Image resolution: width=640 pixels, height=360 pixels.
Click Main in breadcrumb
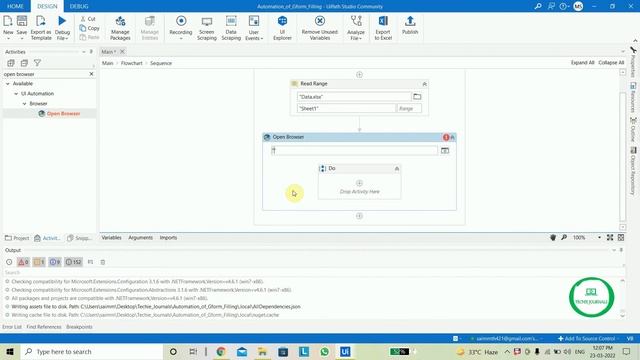click(x=107, y=63)
